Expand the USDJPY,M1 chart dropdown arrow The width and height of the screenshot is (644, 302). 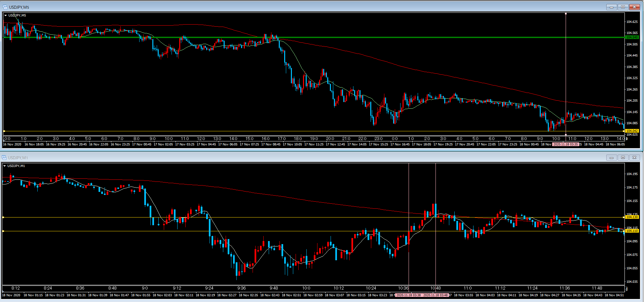[4, 166]
